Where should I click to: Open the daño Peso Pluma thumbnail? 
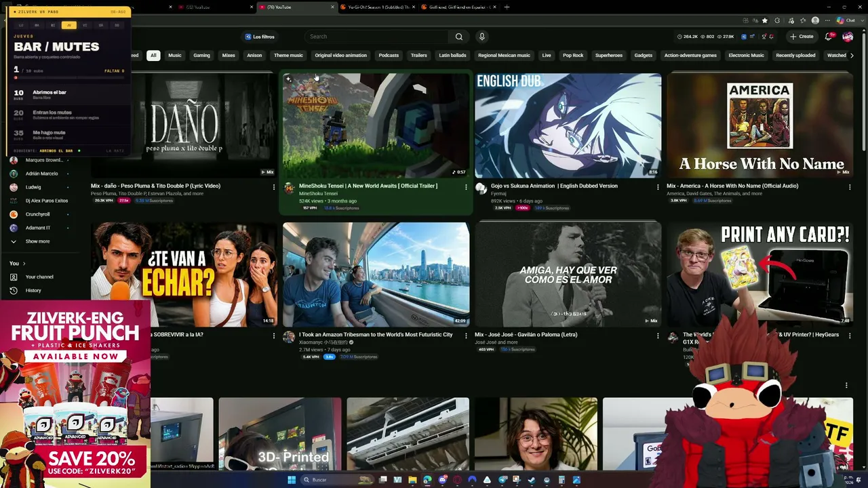(184, 125)
